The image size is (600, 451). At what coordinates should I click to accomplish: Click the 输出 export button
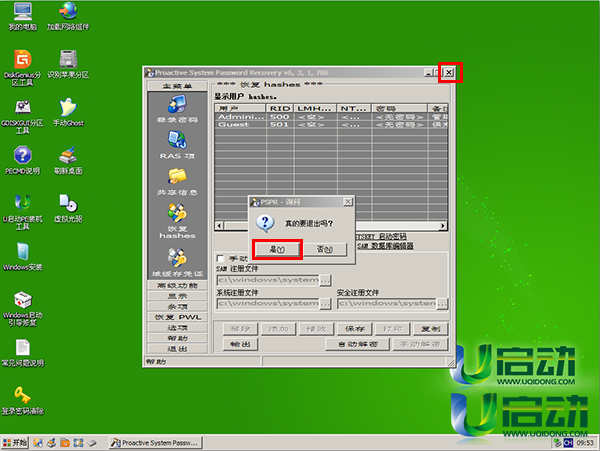(240, 344)
